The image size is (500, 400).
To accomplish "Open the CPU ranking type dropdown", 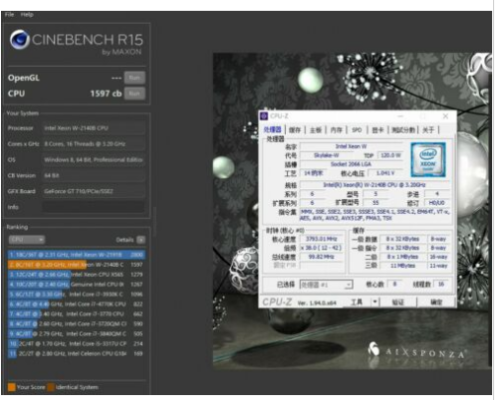I will click(x=27, y=240).
